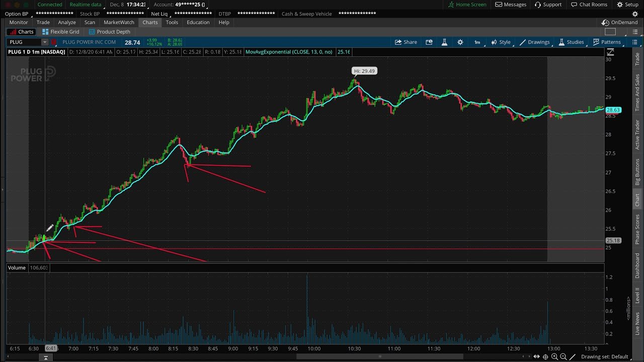
Task: Click the zoom out magnifier icon
Action: [563, 356]
